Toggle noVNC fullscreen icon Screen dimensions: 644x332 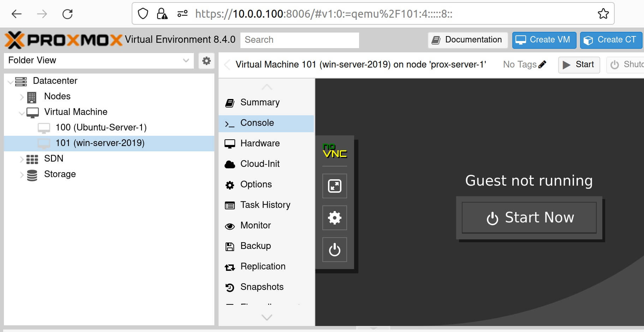coord(335,186)
